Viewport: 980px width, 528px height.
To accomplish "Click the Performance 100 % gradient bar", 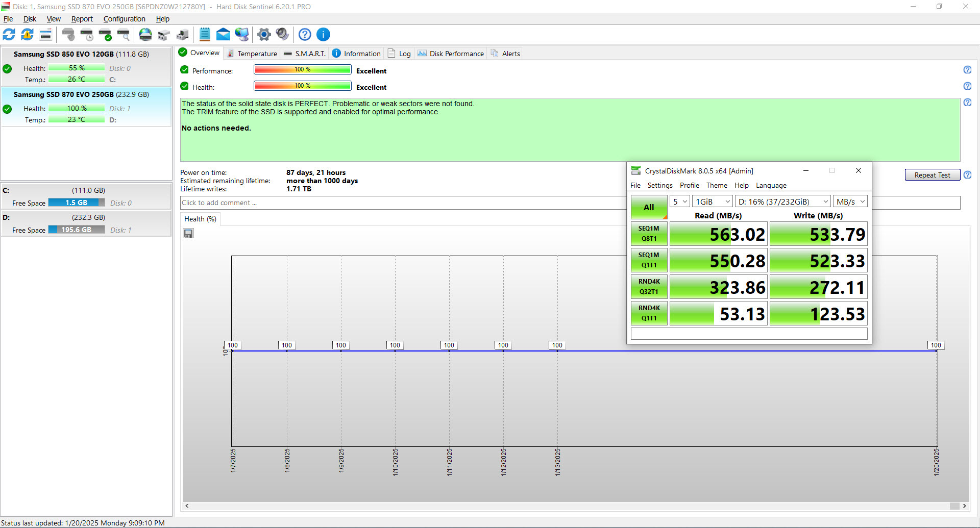I will 303,70.
